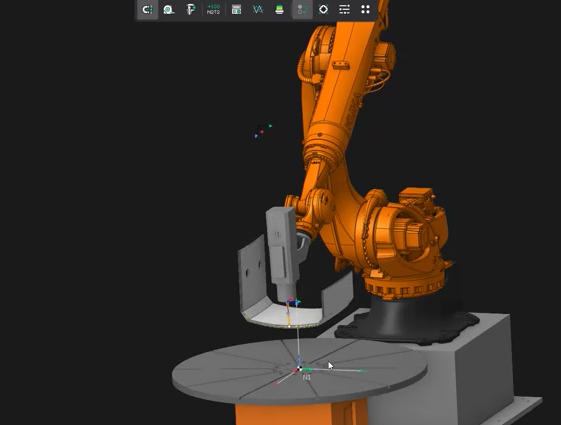Screen dimensions: 561x425
Task: Select the tape measure tool icon
Action: click(169, 9)
